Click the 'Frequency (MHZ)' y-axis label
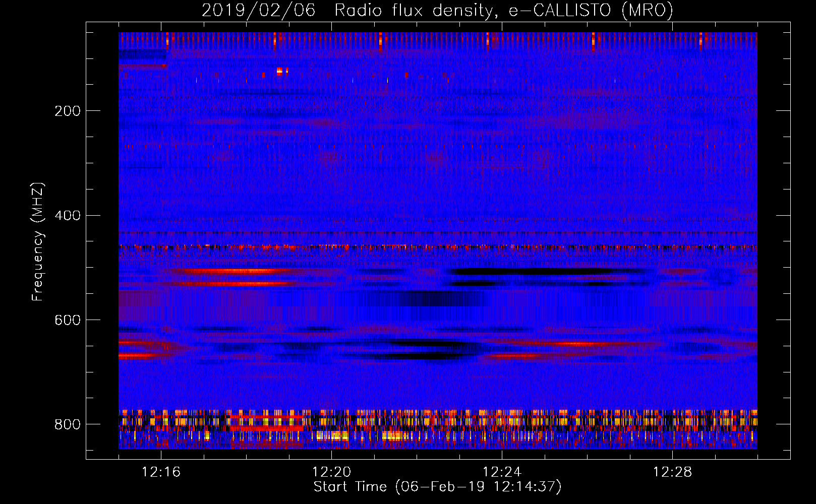 point(38,241)
